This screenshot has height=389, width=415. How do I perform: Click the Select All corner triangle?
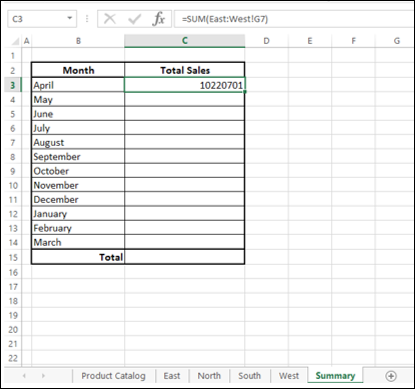pyautogui.click(x=15, y=41)
